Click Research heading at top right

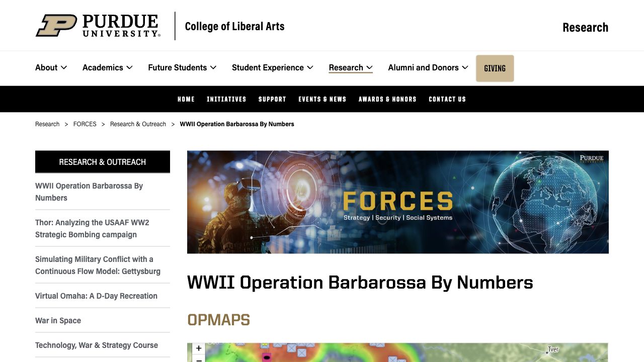(585, 27)
